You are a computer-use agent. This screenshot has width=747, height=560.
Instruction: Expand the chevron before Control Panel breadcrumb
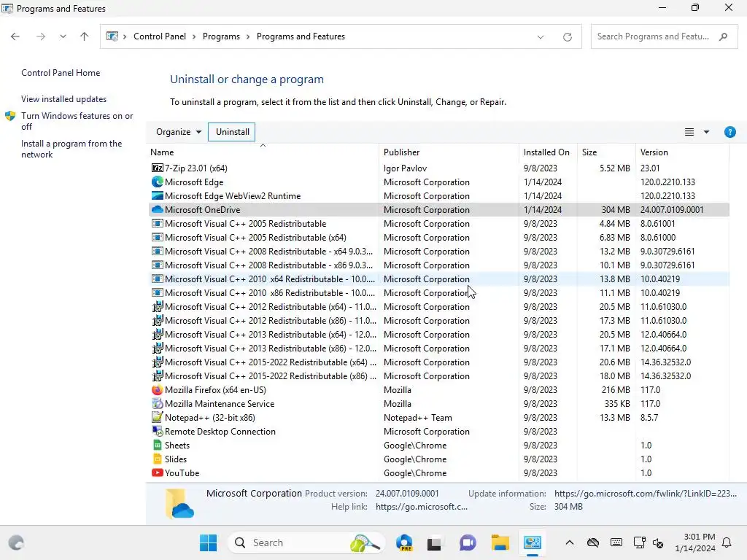[x=124, y=36]
